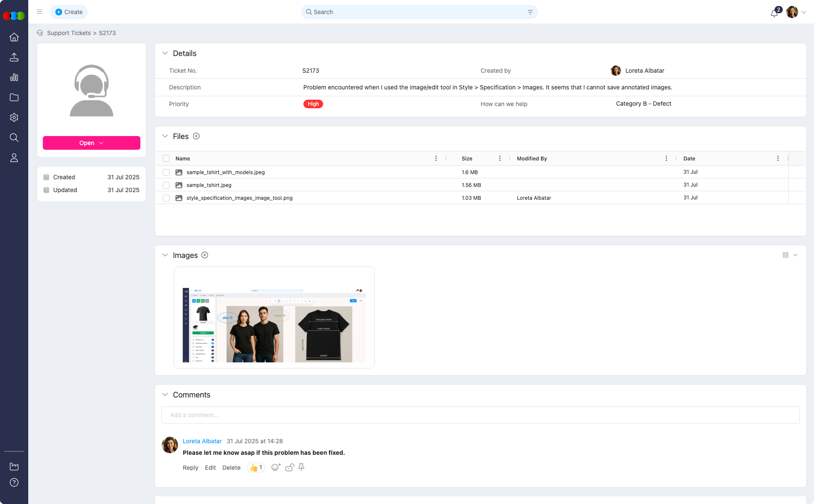Check the sample_tshirt_with_models.jpeg checkbox
Image resolution: width=814 pixels, height=504 pixels.
166,172
